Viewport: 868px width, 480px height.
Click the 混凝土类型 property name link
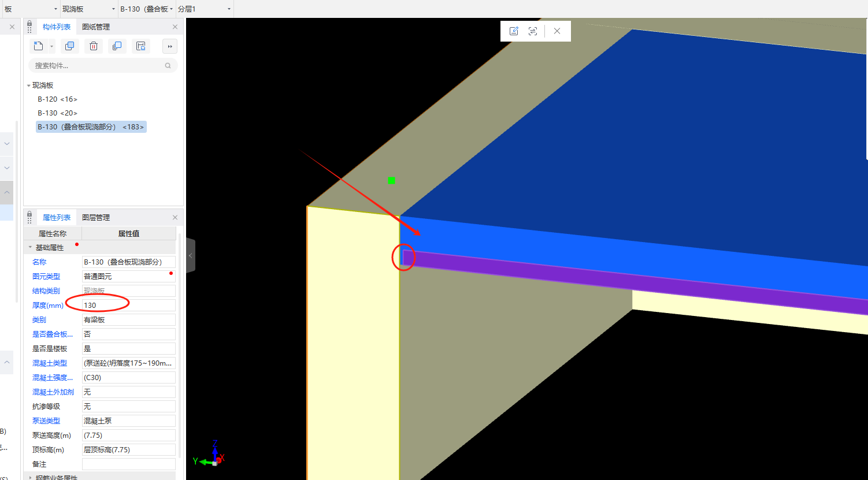point(50,363)
